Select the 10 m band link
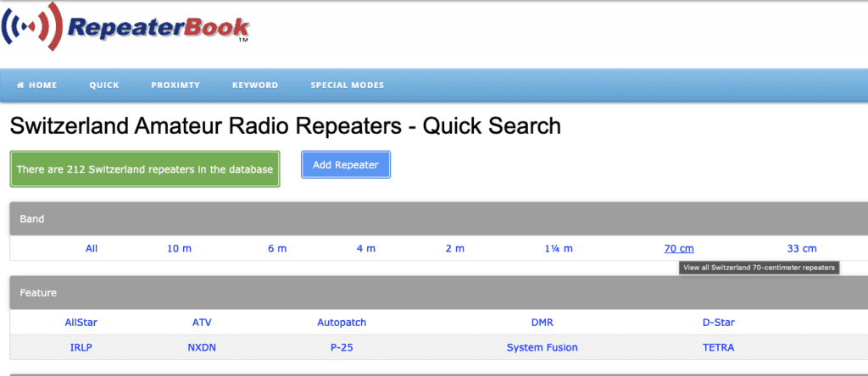Image resolution: width=868 pixels, height=376 pixels. click(x=179, y=248)
